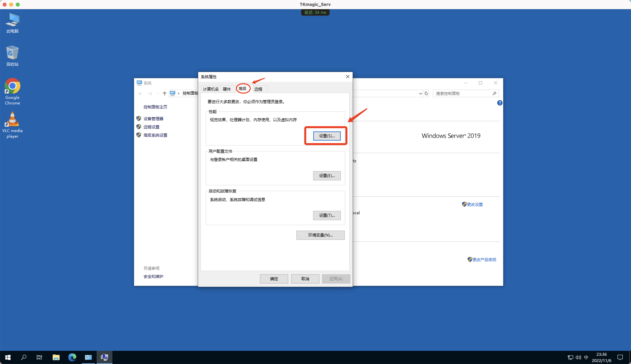Expand the breadcrumb chevron next to 控制面板
The width and height of the screenshot is (631, 364).
pyautogui.click(x=178, y=93)
